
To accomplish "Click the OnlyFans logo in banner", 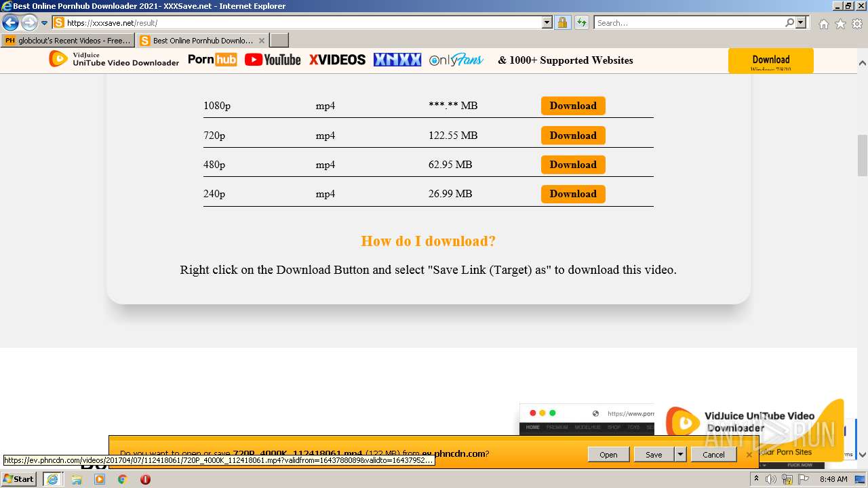I will pyautogui.click(x=456, y=60).
